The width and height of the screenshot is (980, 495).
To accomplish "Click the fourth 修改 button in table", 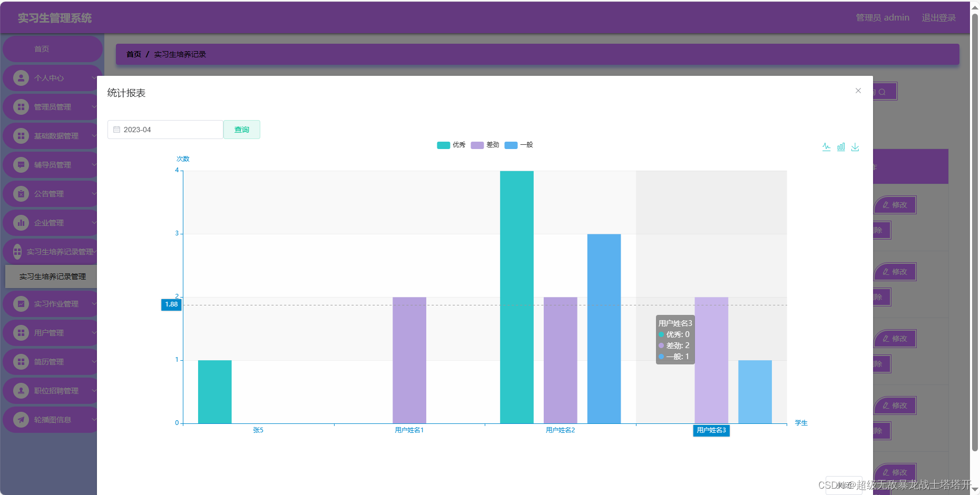I will pos(895,405).
